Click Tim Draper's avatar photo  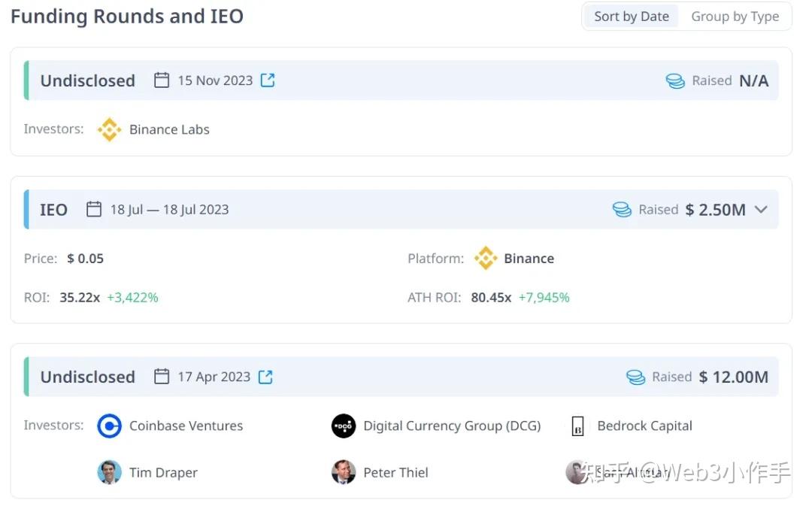tap(110, 473)
